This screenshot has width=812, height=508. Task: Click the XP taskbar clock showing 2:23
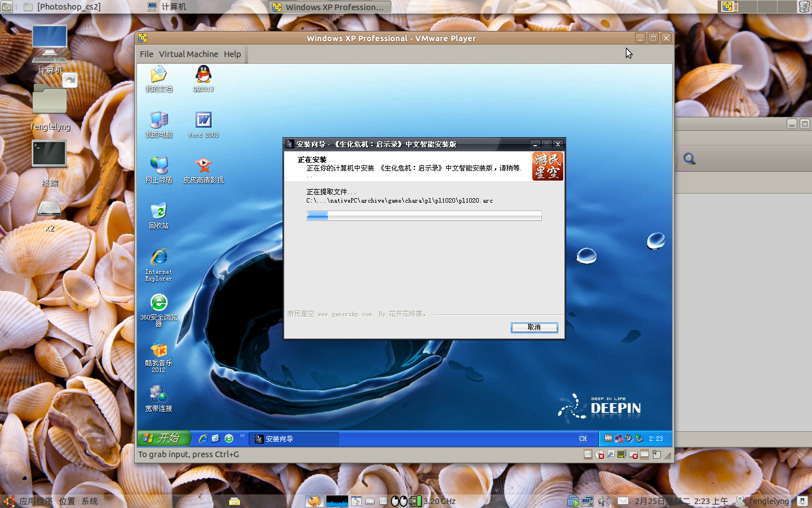point(656,439)
